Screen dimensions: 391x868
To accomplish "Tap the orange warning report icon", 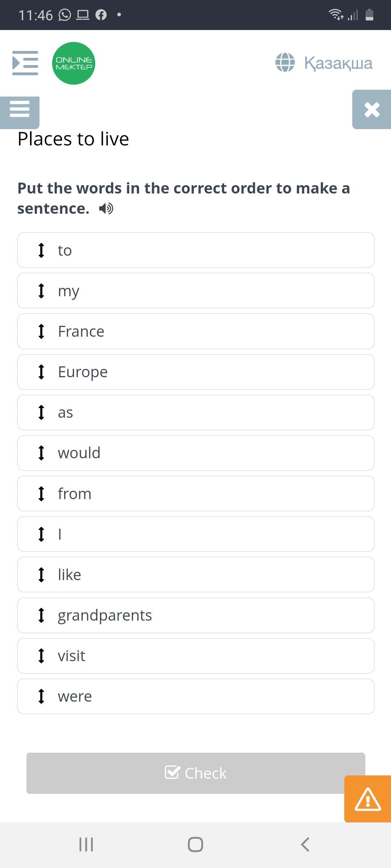I will click(x=367, y=799).
